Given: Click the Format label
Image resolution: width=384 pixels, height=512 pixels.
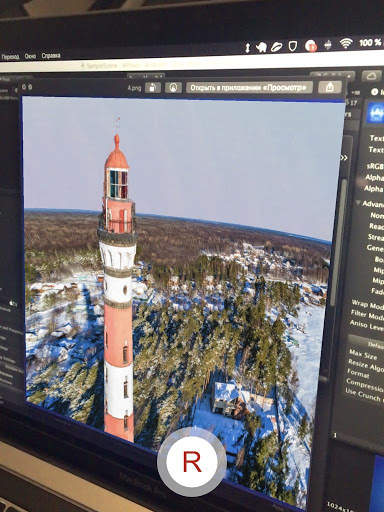Looking at the screenshot, I should (358, 373).
